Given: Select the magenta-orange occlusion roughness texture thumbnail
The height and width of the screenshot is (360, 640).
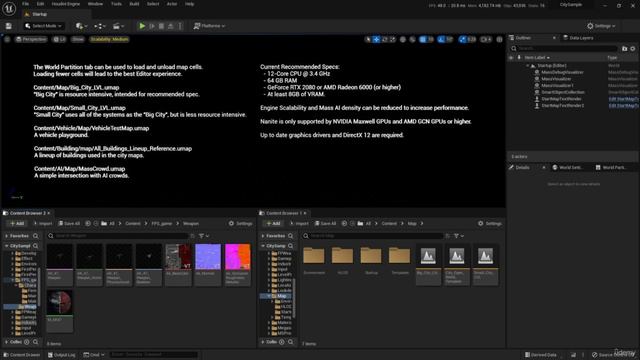Looking at the screenshot, I should tap(238, 257).
